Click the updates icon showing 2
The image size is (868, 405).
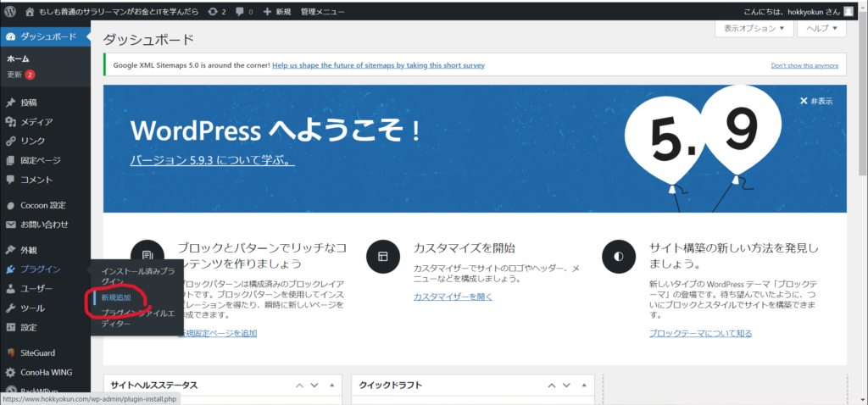coord(216,11)
